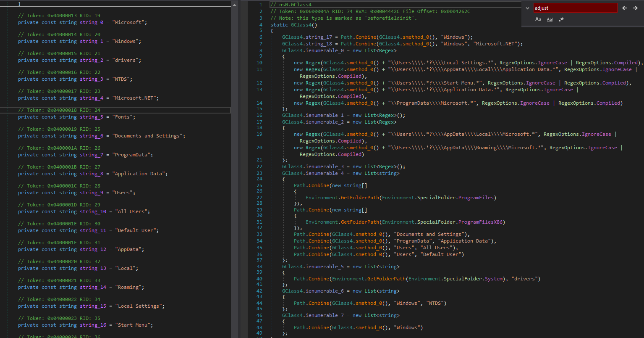
Task: Follow the ienumerable_1 reference
Action: point(325,115)
